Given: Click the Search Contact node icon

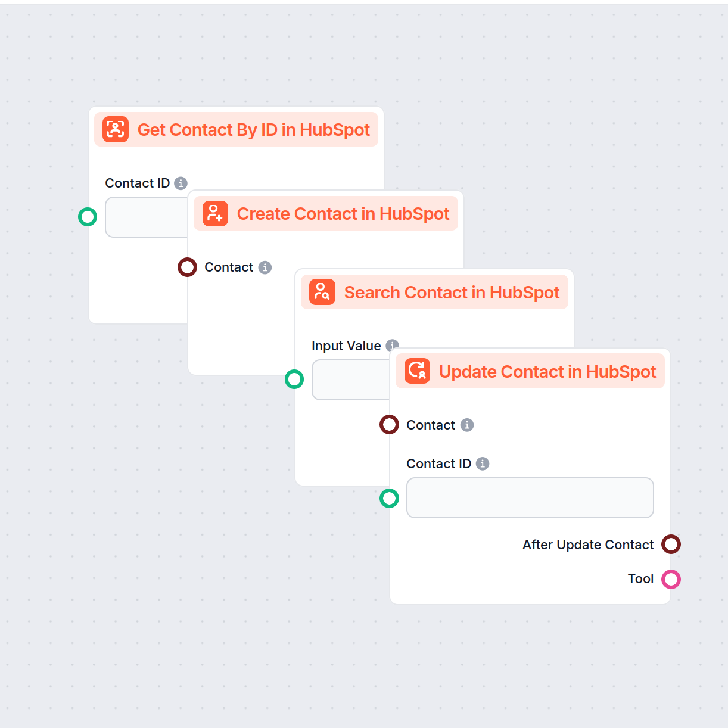Looking at the screenshot, I should point(321,292).
